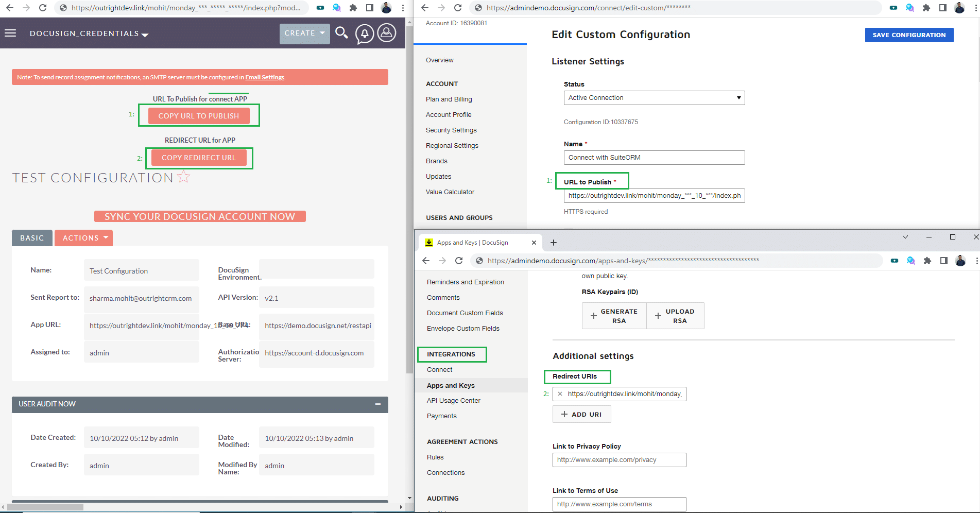The width and height of the screenshot is (980, 513).
Task: Go back in the SuiteCRM browser window
Action: tap(10, 8)
